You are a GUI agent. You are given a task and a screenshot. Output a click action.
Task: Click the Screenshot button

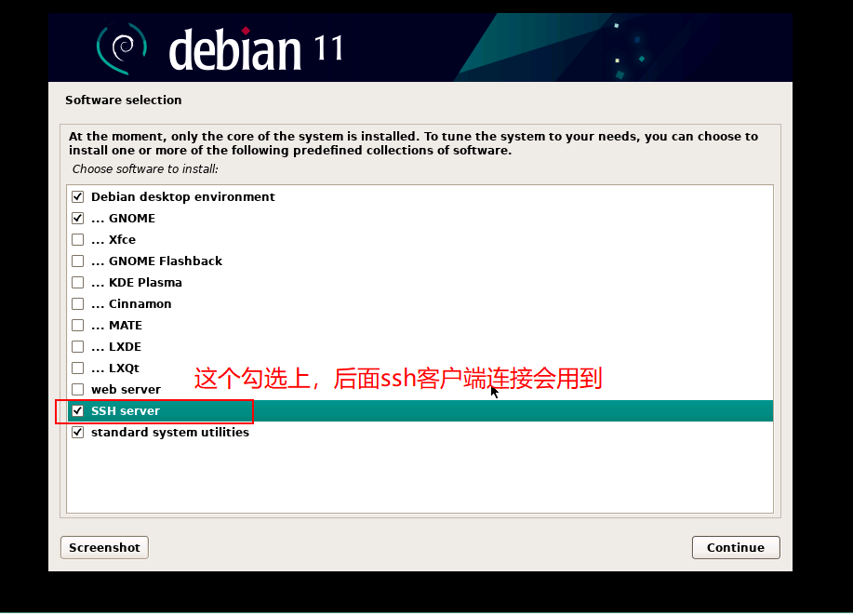click(x=104, y=547)
